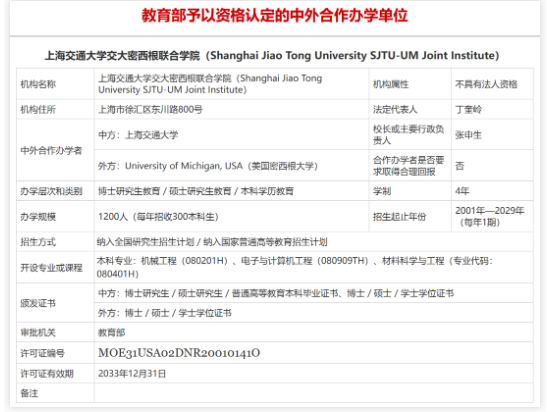Select the institution name value cell
This screenshot has width=547, height=412.
[x=231, y=84]
